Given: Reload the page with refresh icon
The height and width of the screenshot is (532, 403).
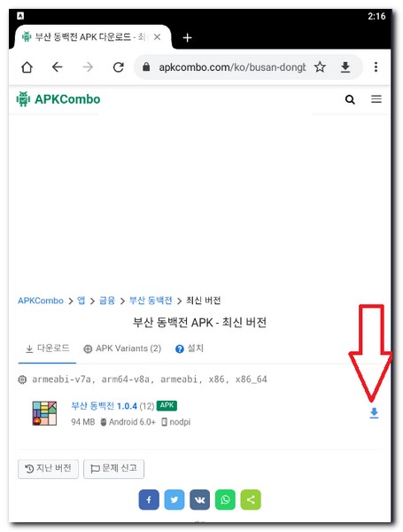Looking at the screenshot, I should 119,67.
